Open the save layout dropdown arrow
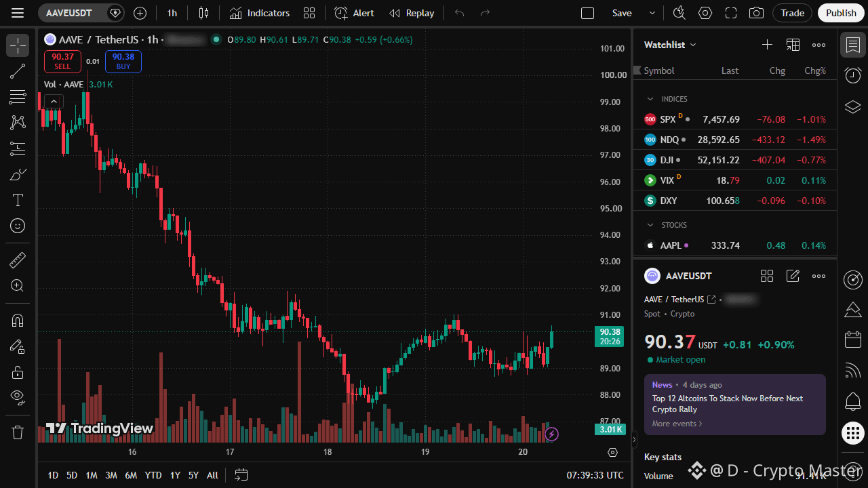This screenshot has height=488, width=868. coord(652,13)
